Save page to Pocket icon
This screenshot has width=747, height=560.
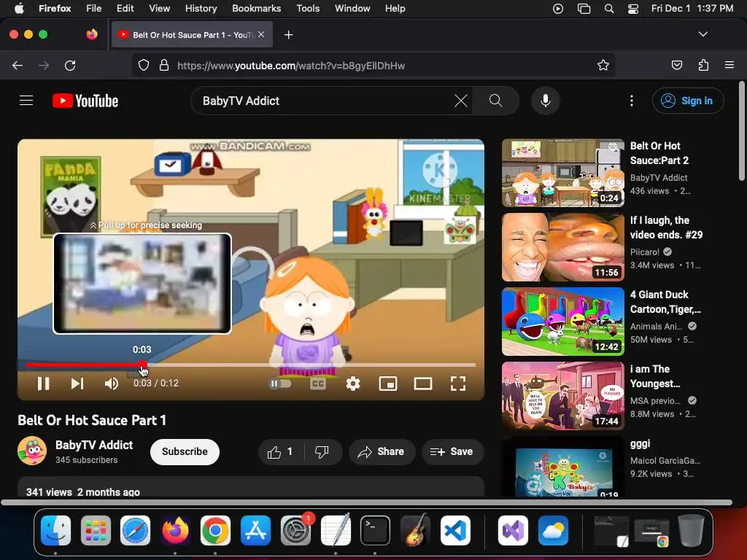(676, 65)
